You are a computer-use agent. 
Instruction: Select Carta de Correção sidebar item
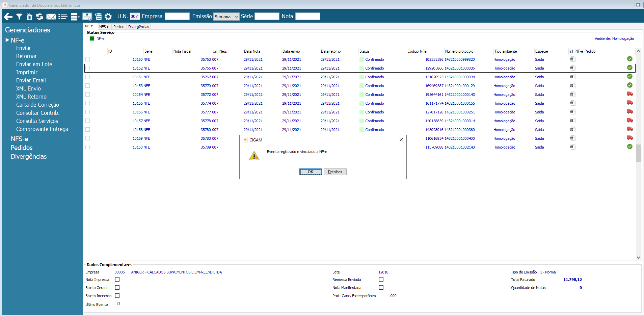[37, 105]
